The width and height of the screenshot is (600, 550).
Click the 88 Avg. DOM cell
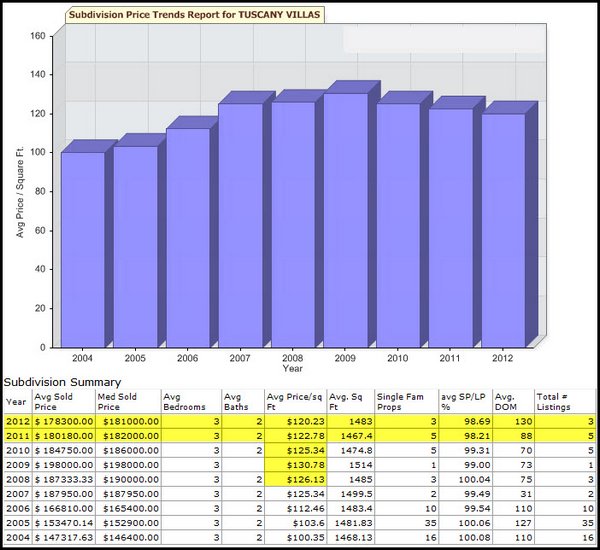tap(513, 436)
